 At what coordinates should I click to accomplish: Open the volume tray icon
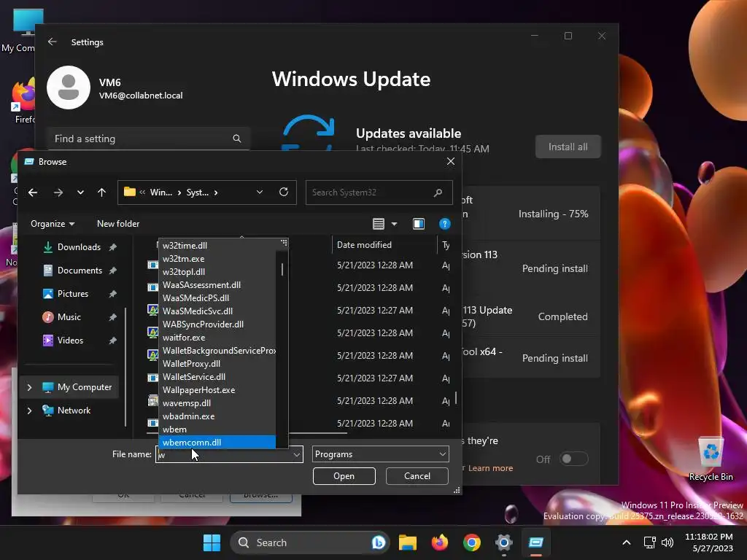[x=667, y=542]
